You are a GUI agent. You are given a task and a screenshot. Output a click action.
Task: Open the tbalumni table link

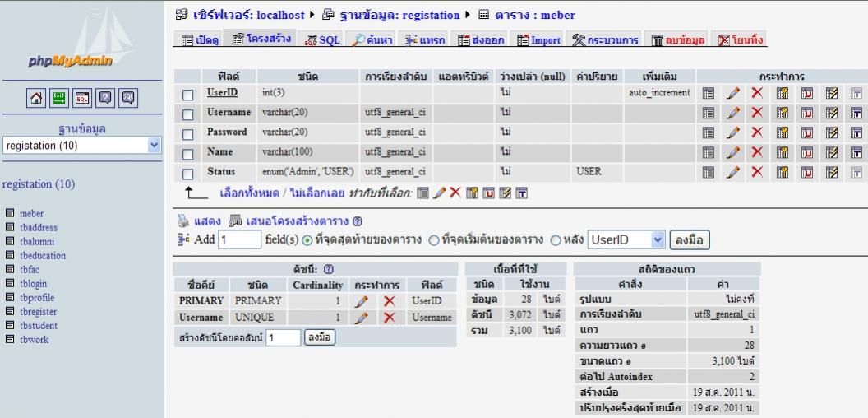tap(36, 242)
